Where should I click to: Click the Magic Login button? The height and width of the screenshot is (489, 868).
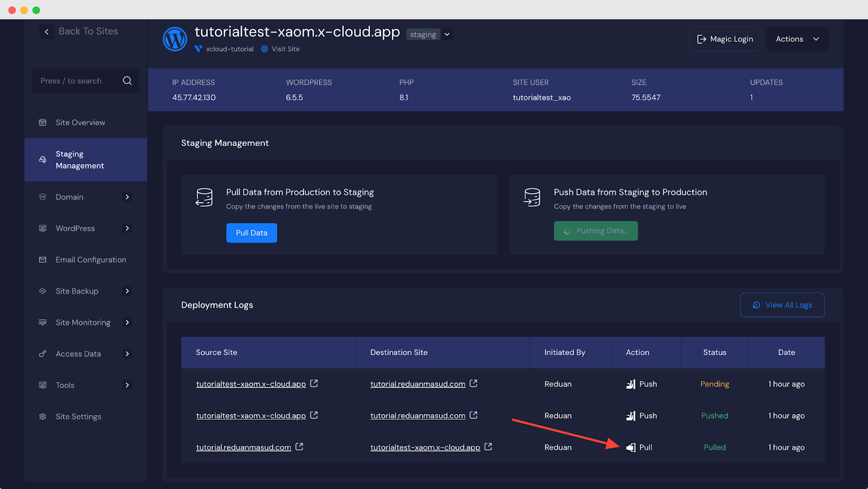(x=725, y=39)
